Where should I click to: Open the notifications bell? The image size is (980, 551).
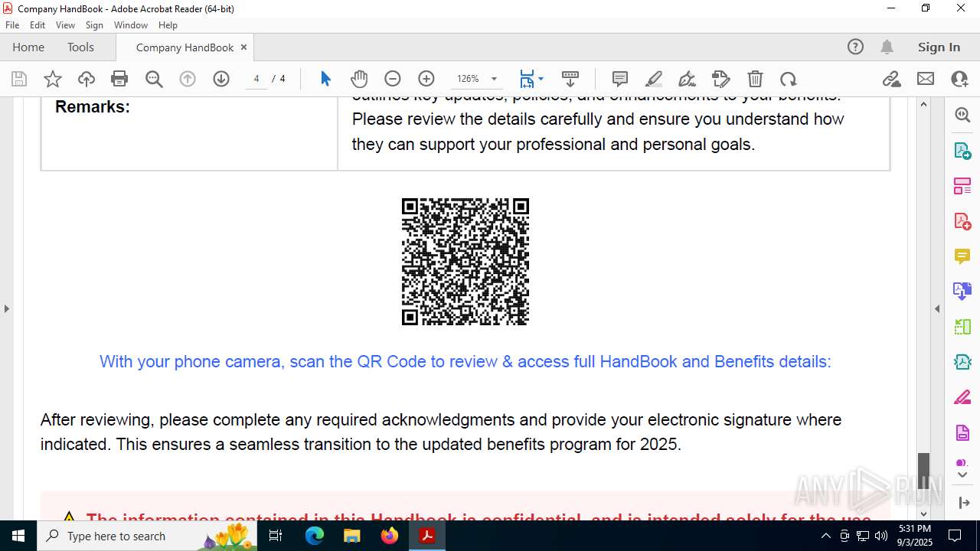click(x=887, y=47)
